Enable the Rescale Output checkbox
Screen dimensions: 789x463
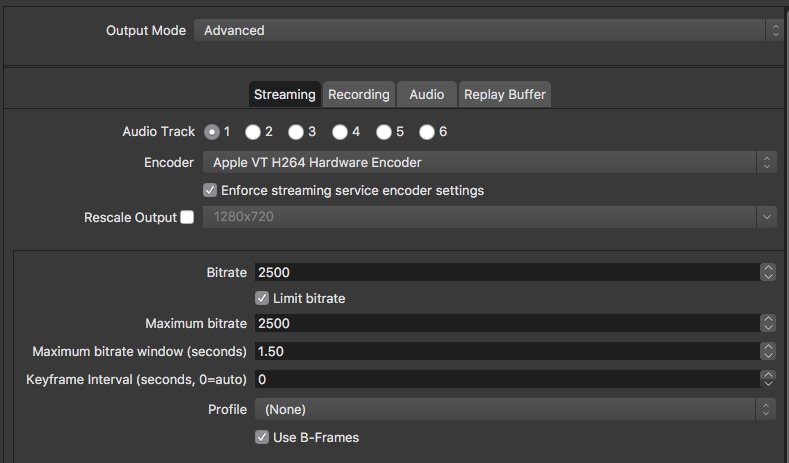pyautogui.click(x=187, y=217)
